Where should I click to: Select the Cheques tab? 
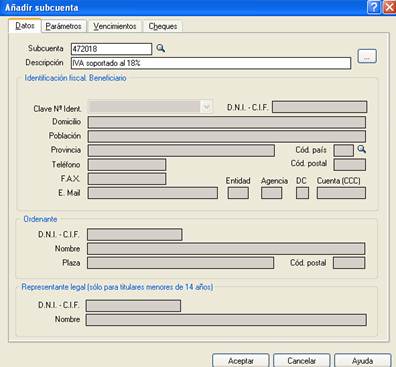163,26
